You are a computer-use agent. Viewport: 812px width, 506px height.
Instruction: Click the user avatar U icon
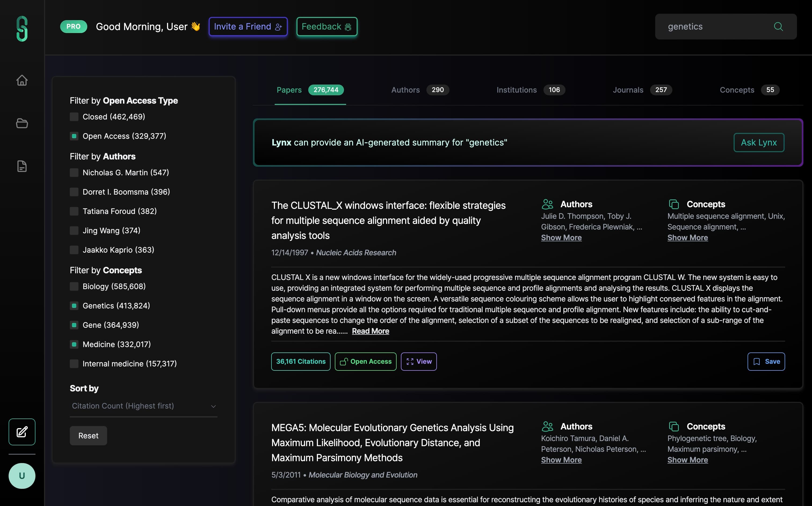click(x=22, y=476)
